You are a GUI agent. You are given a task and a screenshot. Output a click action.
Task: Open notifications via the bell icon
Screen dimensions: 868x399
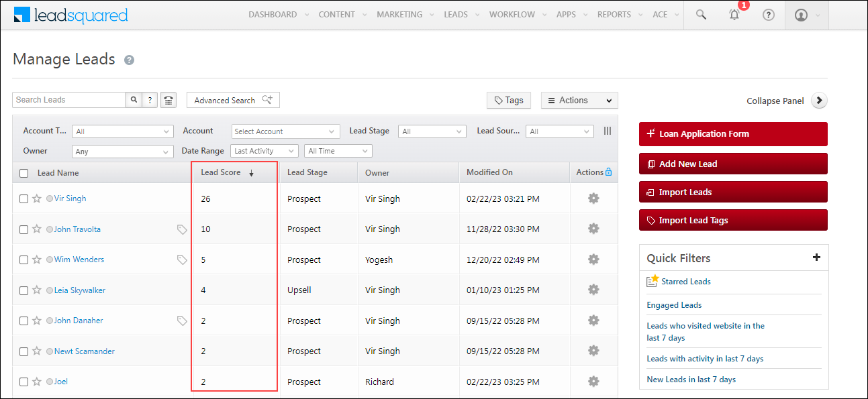[734, 14]
